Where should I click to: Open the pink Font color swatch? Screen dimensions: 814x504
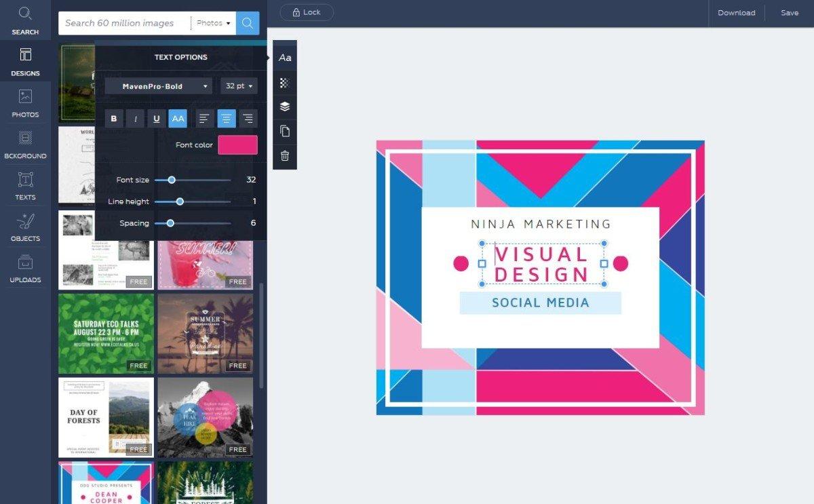click(237, 144)
